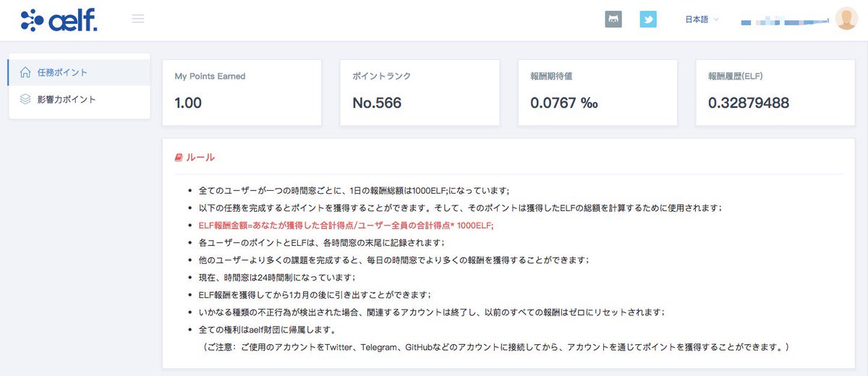Click the user avatar picture
The height and width of the screenshot is (376, 868).
(846, 19)
